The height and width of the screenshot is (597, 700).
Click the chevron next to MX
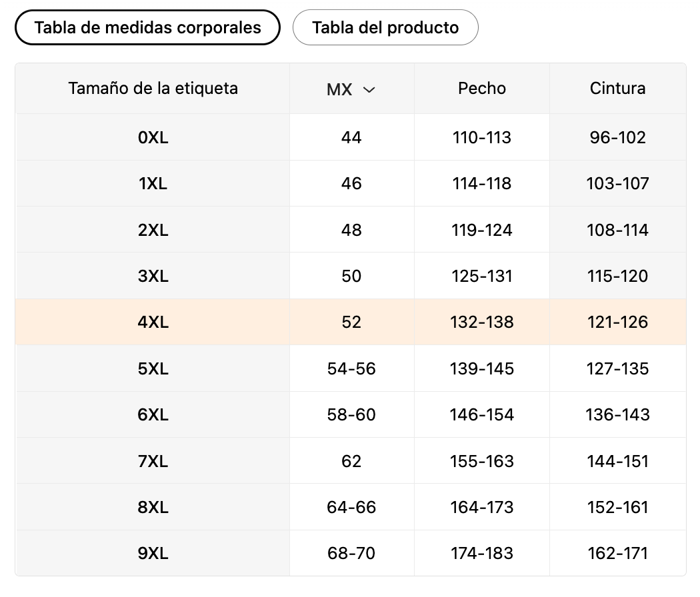tap(369, 90)
